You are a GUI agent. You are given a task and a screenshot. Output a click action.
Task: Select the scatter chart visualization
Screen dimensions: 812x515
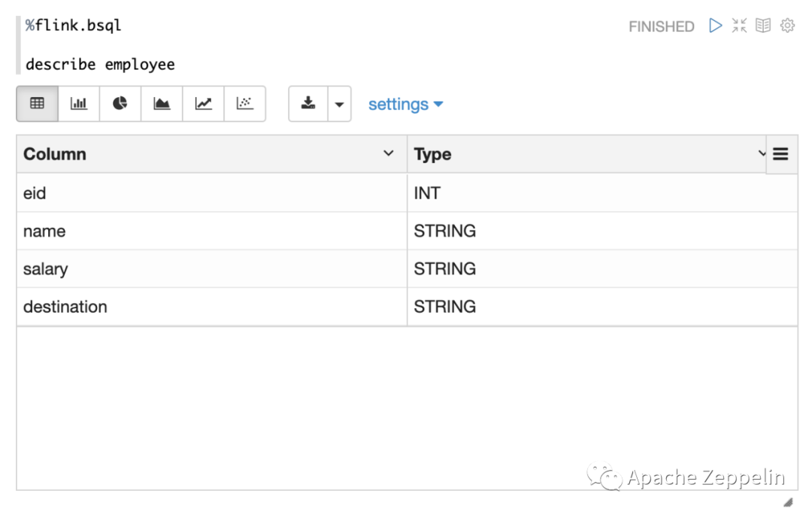[x=244, y=104]
